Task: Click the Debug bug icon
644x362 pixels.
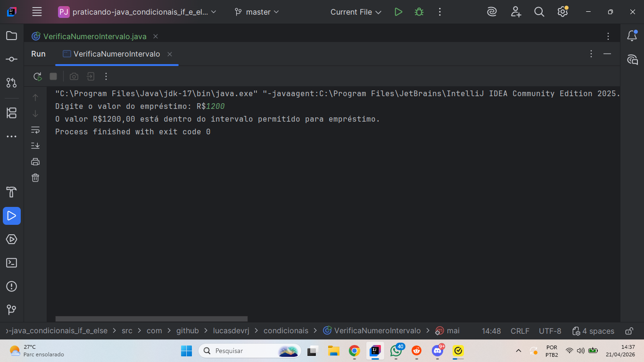Action: 419,12
